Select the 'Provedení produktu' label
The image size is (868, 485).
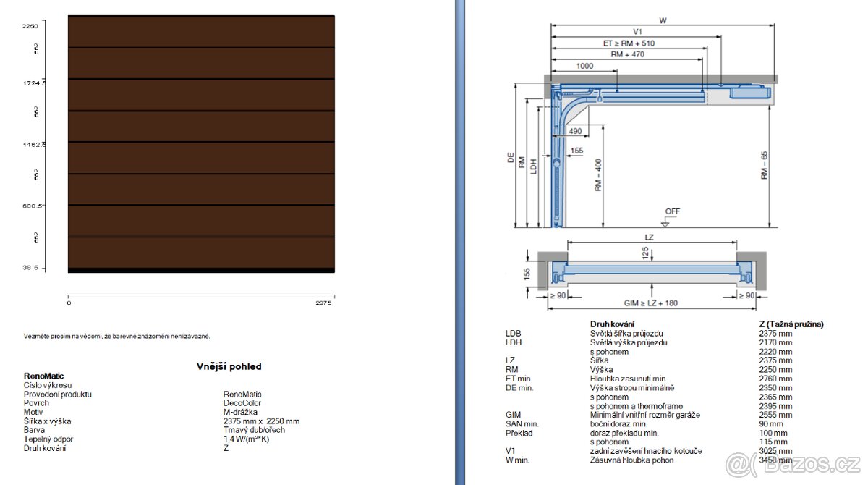pyautogui.click(x=58, y=395)
